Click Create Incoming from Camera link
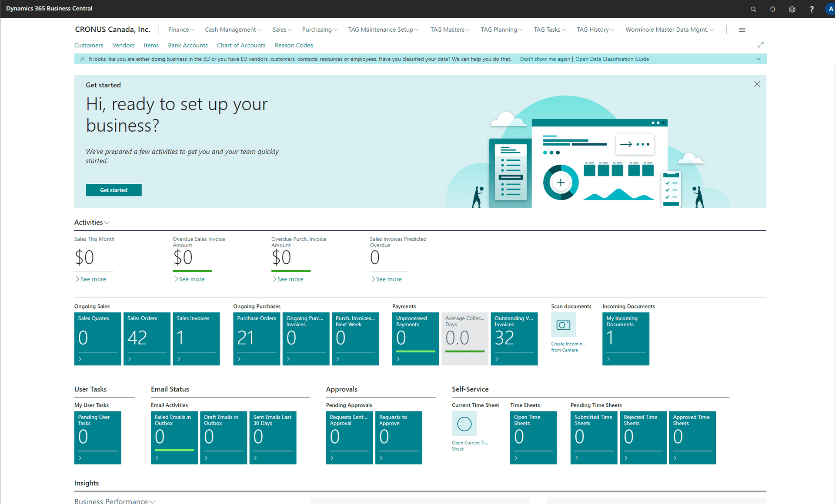 coord(568,347)
